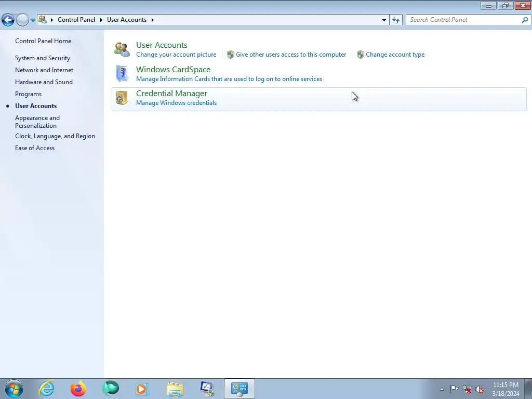This screenshot has height=399, width=532.
Task: Click the User Accounts people icon
Action: pos(122,49)
